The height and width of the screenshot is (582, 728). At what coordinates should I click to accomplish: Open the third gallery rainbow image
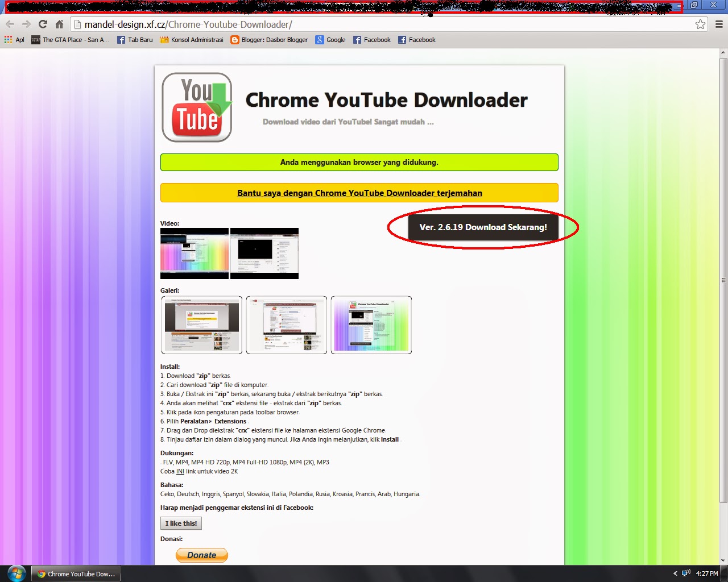pyautogui.click(x=371, y=325)
